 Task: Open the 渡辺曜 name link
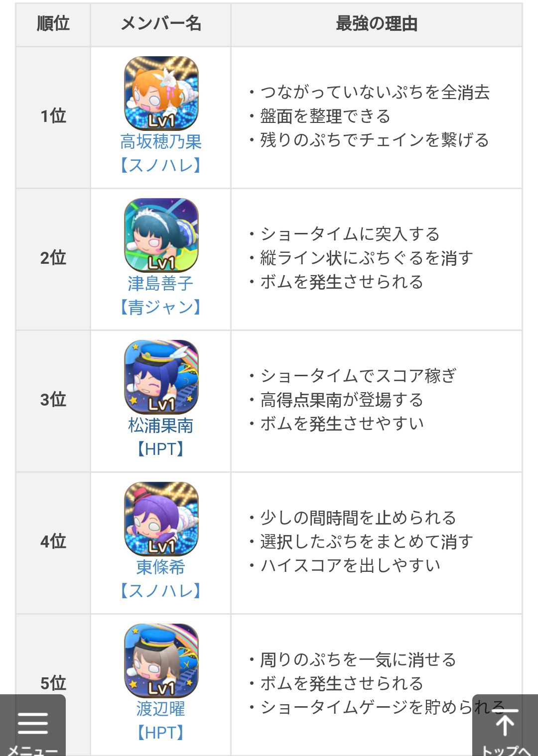[161, 709]
